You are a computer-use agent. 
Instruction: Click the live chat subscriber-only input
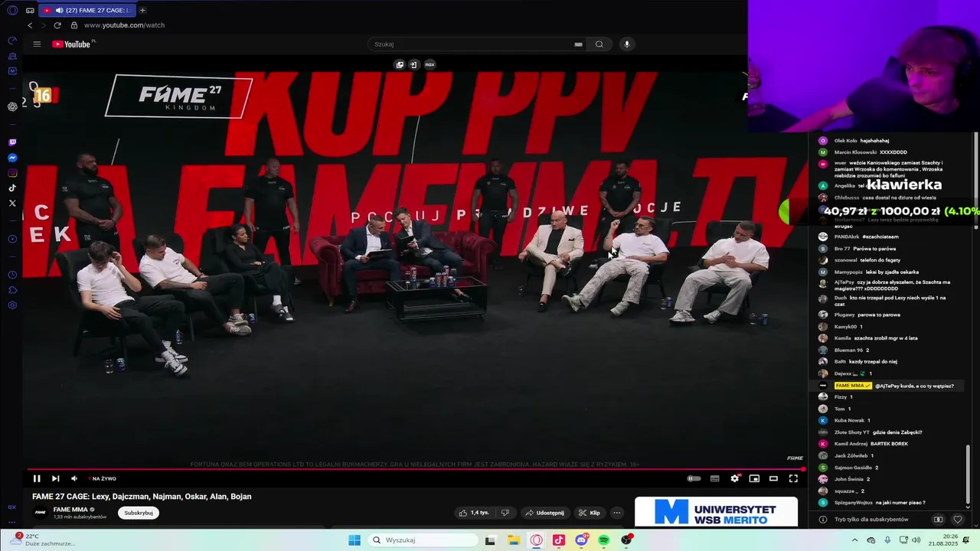pos(873,519)
